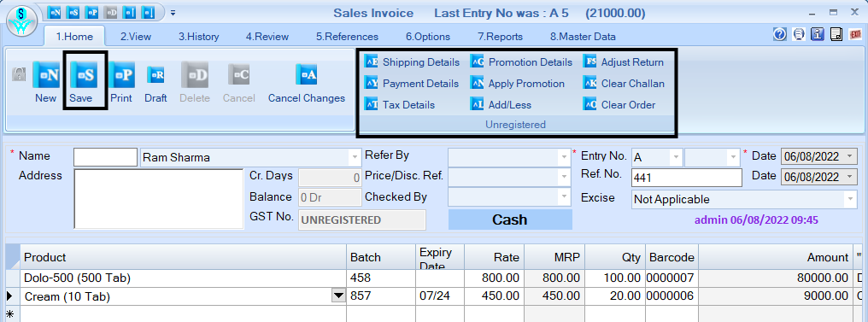
Task: Click the greyed Delete ribbon button
Action: [x=195, y=83]
